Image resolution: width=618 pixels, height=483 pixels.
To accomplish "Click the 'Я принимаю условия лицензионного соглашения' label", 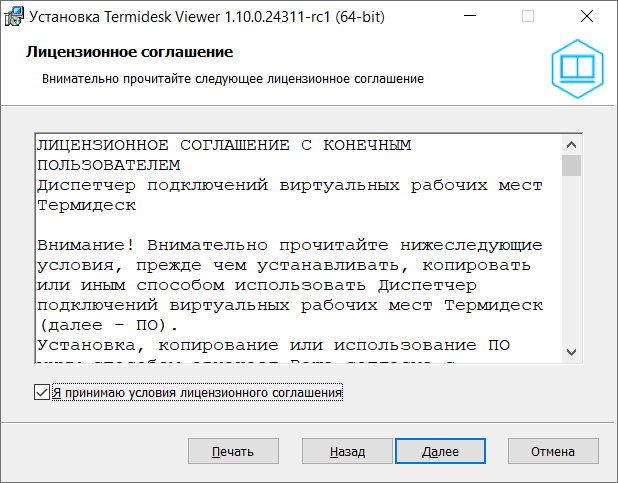I will (197, 393).
